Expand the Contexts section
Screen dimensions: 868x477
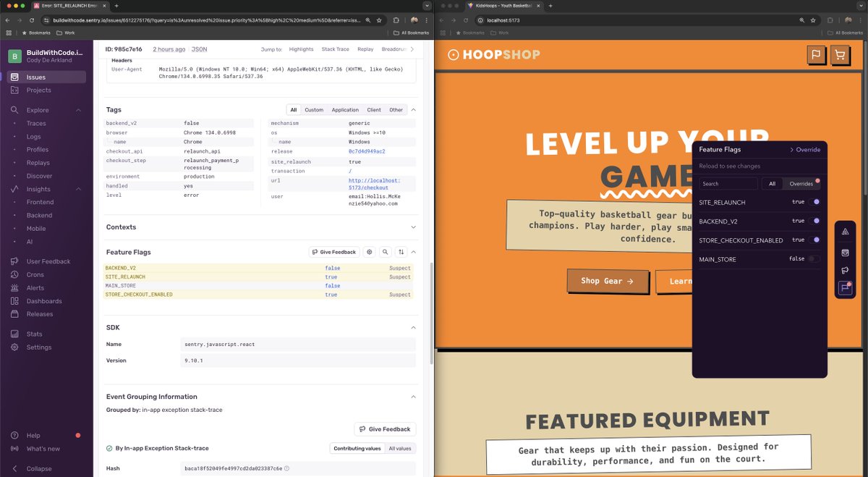click(413, 227)
